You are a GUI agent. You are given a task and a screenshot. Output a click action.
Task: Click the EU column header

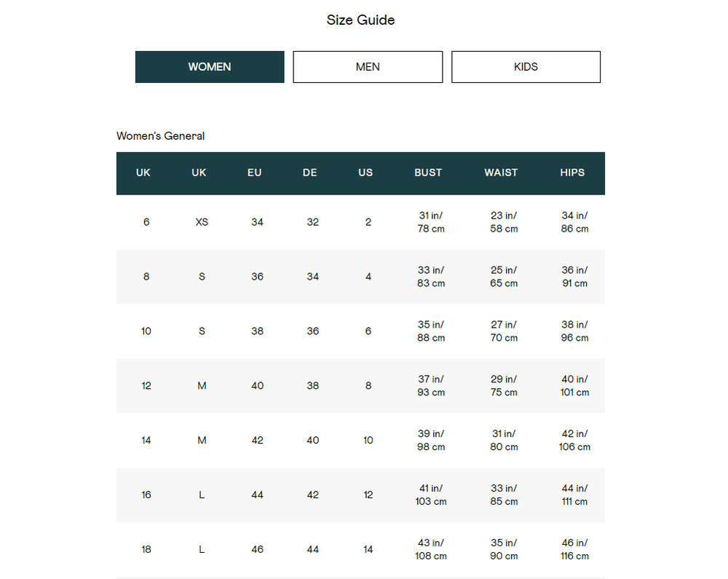(254, 173)
